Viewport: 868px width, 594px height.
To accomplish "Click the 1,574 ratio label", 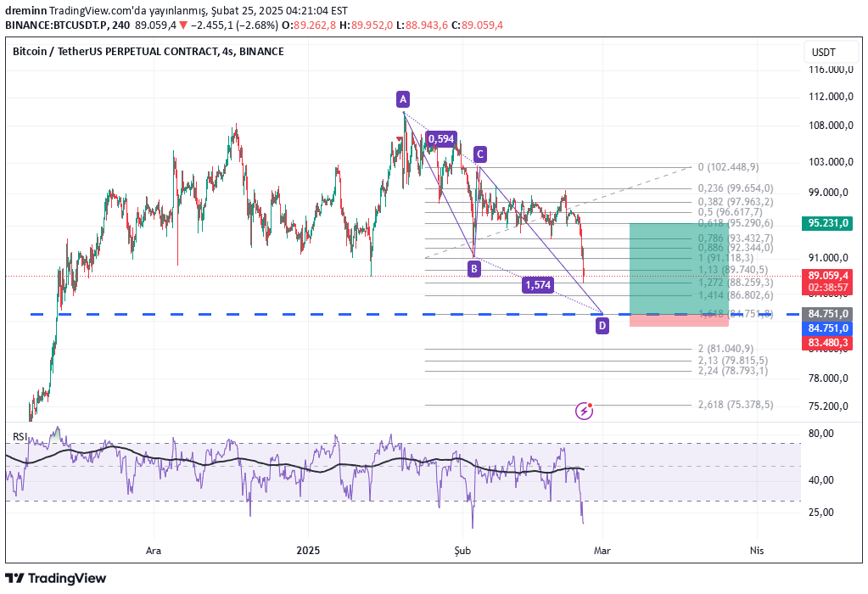I will (x=538, y=285).
